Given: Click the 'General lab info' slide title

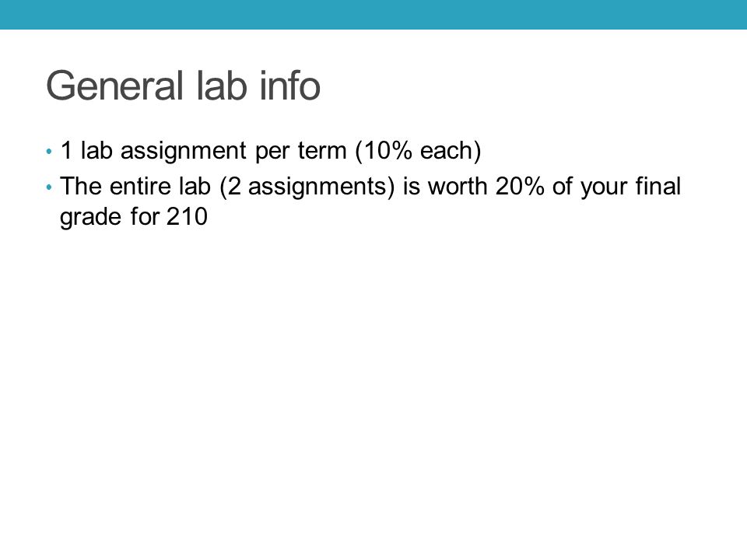Looking at the screenshot, I should coord(183,86).
